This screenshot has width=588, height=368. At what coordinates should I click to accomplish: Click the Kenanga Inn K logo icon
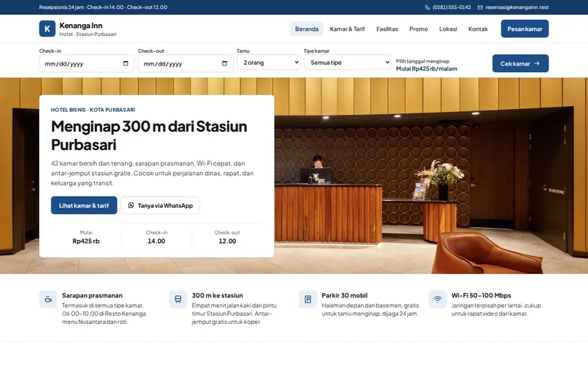(47, 29)
